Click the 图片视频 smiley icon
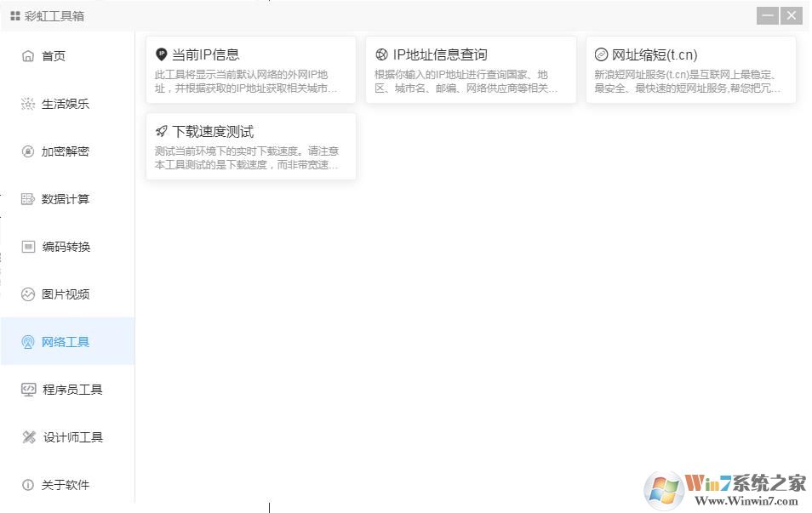812x513 pixels. pyautogui.click(x=29, y=294)
